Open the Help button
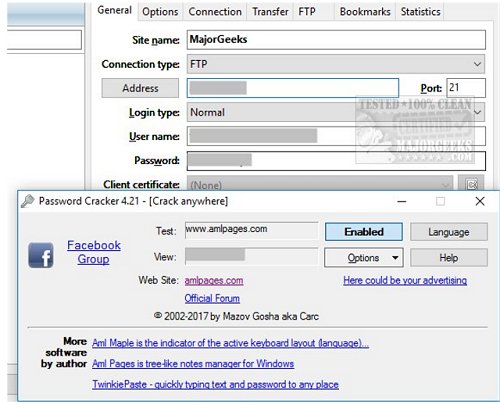Screen dimensions: 500x404 (449, 258)
